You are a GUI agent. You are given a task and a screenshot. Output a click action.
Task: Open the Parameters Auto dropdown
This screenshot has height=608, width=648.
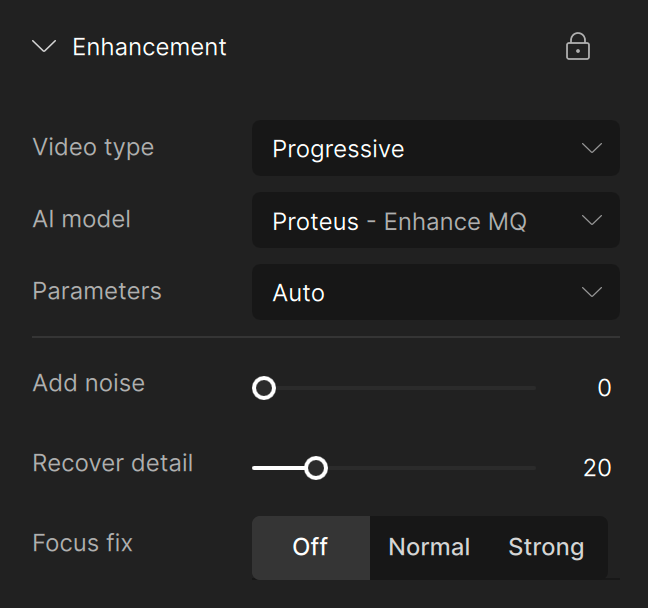click(x=435, y=293)
